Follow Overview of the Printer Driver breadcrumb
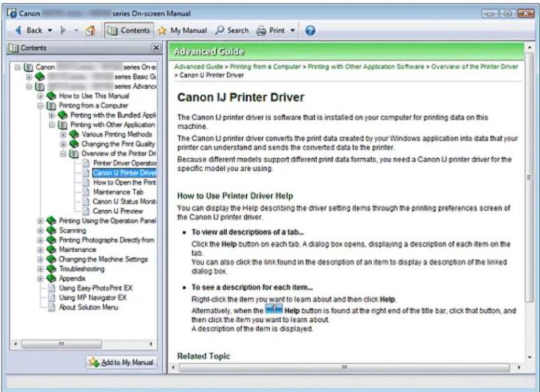The height and width of the screenshot is (392, 540). (x=475, y=67)
